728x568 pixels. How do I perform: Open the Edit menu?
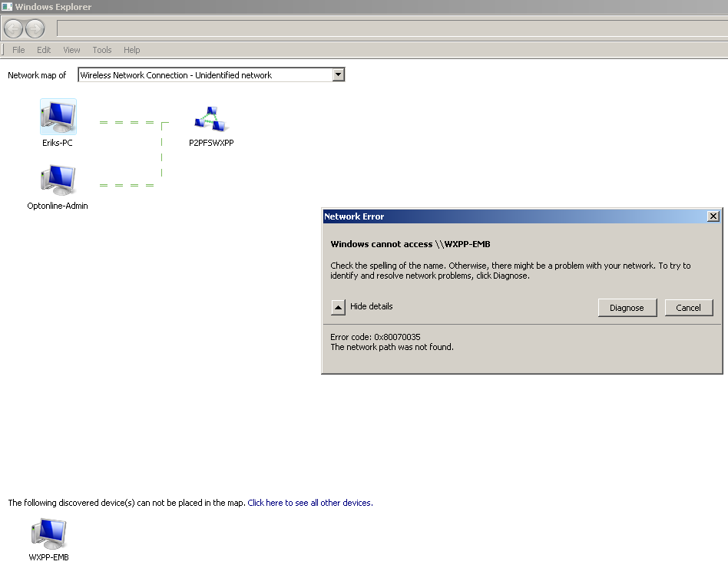(44, 50)
